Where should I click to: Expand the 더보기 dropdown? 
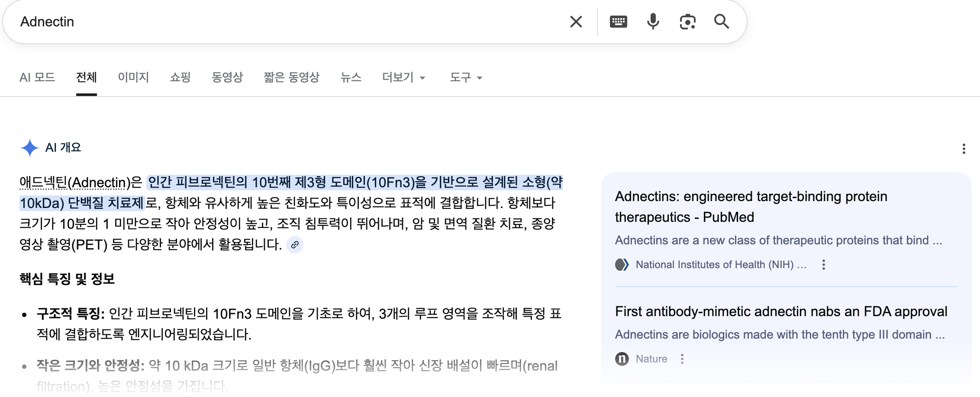(403, 77)
